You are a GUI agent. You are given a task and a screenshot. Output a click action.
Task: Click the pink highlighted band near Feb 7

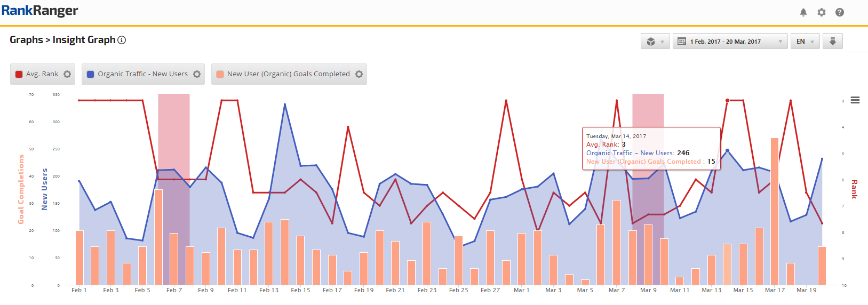(x=173, y=133)
